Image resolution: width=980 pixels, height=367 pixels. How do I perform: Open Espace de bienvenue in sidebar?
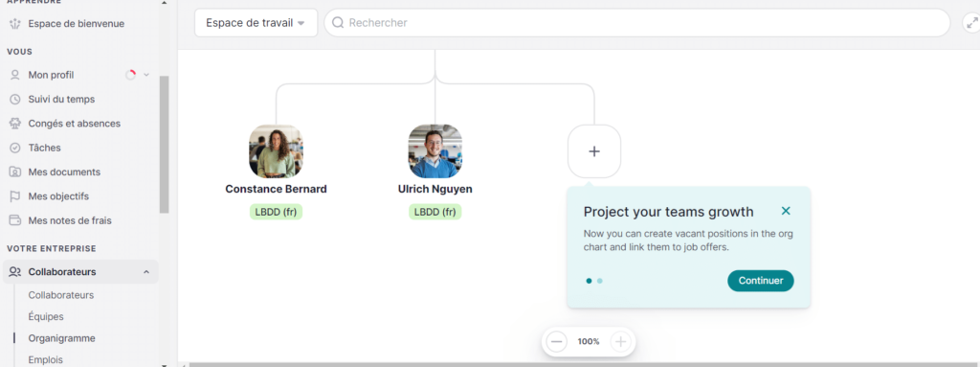pos(76,24)
